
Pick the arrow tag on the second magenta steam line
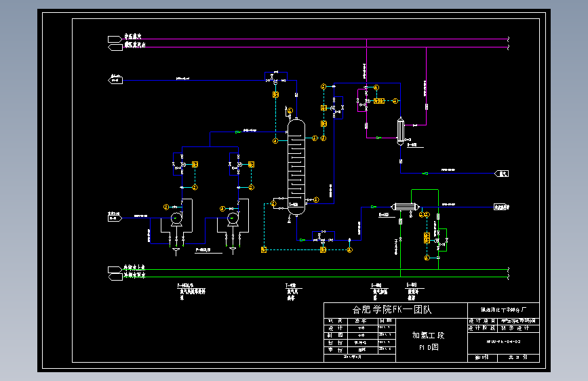(x=115, y=47)
